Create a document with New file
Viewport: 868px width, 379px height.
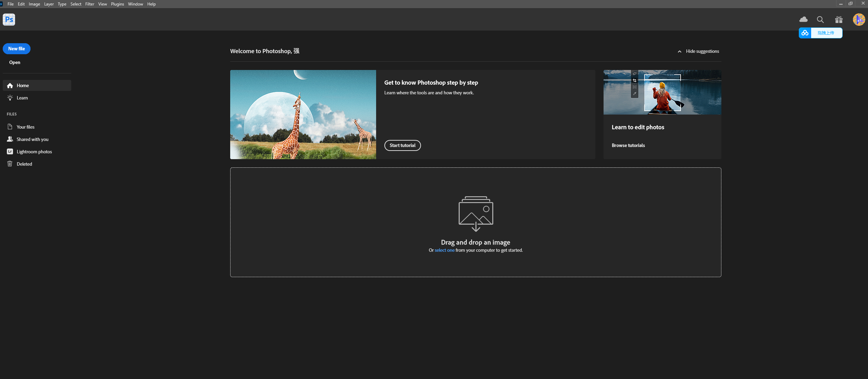click(x=16, y=49)
